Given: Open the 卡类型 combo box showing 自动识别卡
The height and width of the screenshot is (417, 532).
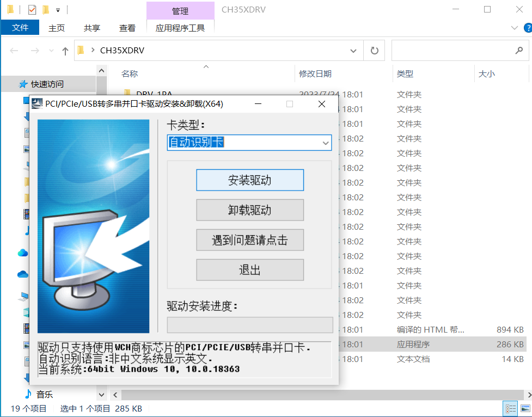Looking at the screenshot, I should click(x=249, y=143).
